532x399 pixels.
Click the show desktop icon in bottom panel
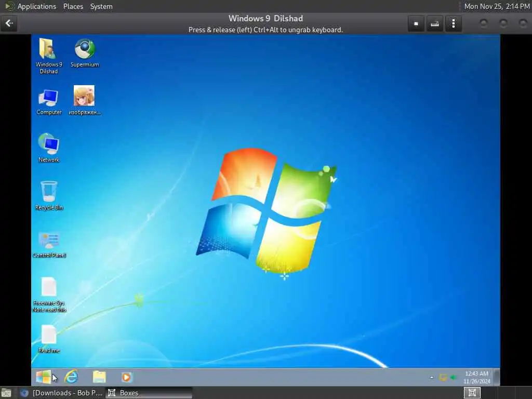tap(6, 393)
